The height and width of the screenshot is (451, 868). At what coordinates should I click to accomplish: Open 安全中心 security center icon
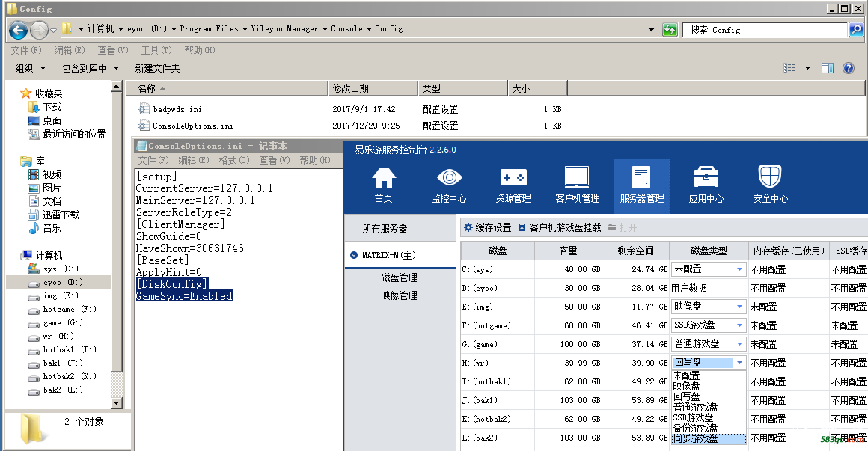point(770,185)
